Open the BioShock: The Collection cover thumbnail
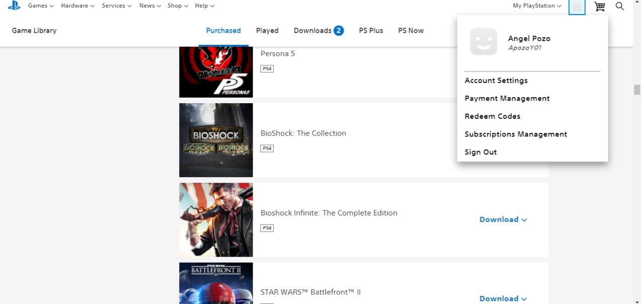Viewport: 644px width, 304px height. click(x=216, y=140)
